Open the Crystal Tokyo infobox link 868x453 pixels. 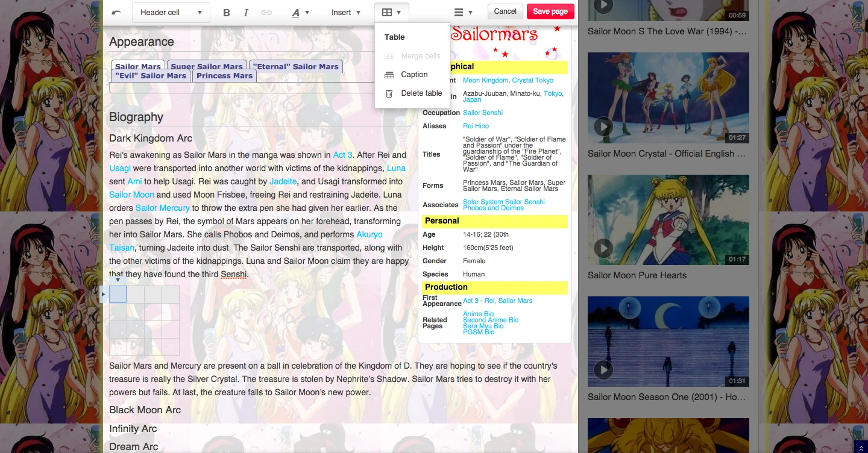tap(533, 80)
